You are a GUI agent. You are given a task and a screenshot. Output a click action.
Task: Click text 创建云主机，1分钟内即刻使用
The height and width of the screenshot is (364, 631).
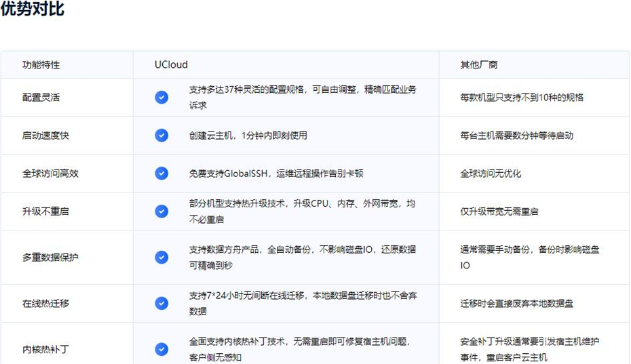coord(248,136)
